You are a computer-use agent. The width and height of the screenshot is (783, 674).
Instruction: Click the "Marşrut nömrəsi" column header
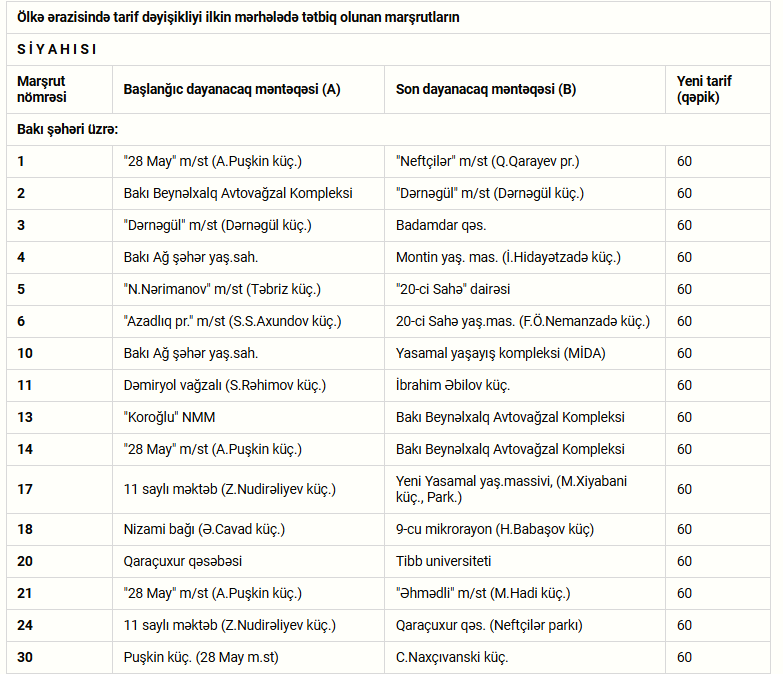(59, 89)
